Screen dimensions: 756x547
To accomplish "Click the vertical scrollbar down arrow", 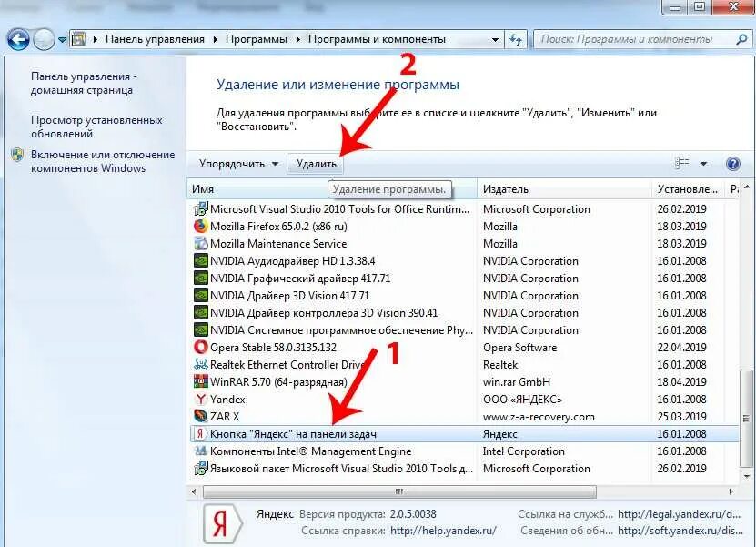I will coord(747,477).
